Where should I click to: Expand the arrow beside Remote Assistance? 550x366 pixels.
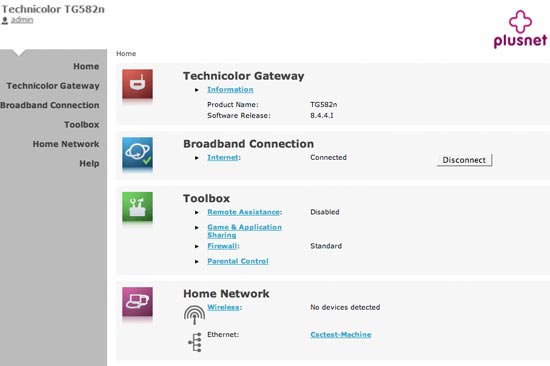tap(197, 212)
